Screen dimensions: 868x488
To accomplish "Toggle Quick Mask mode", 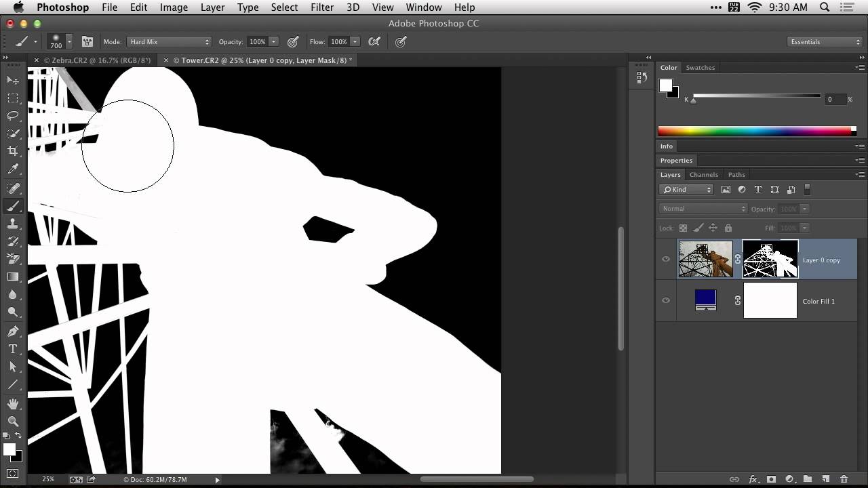I will (x=13, y=473).
